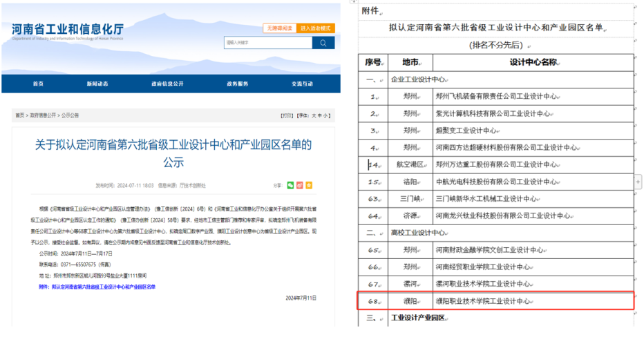Click the 河南龙兴钛业科技股份有限公司 cell
This screenshot has width=644, height=346.
(x=533, y=216)
